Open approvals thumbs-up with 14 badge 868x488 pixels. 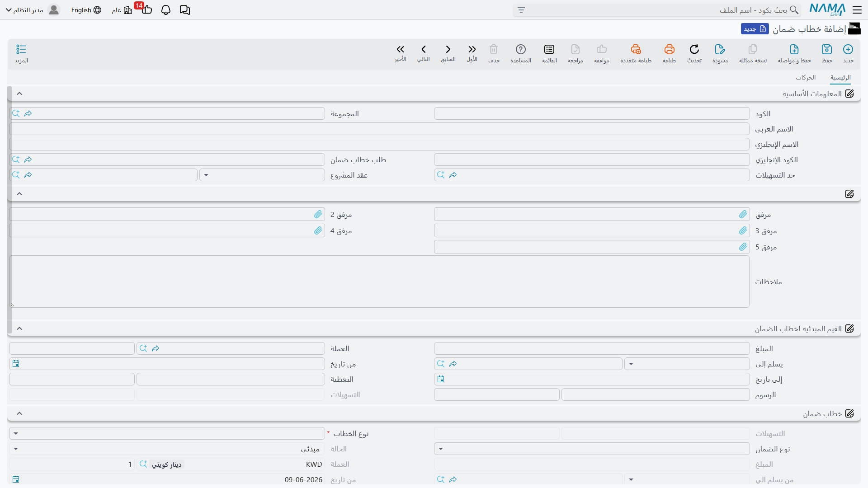click(x=146, y=10)
